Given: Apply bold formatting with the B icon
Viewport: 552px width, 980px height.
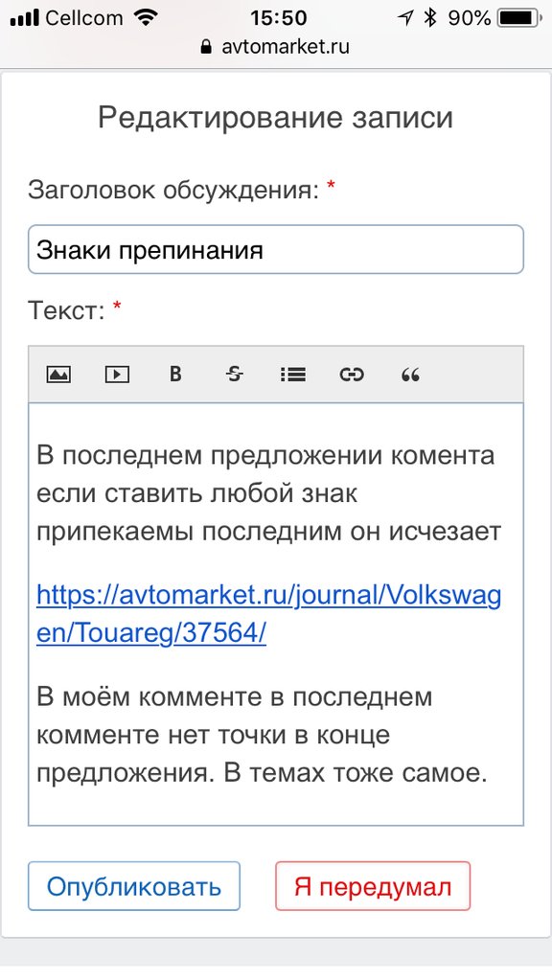Looking at the screenshot, I should (x=175, y=375).
